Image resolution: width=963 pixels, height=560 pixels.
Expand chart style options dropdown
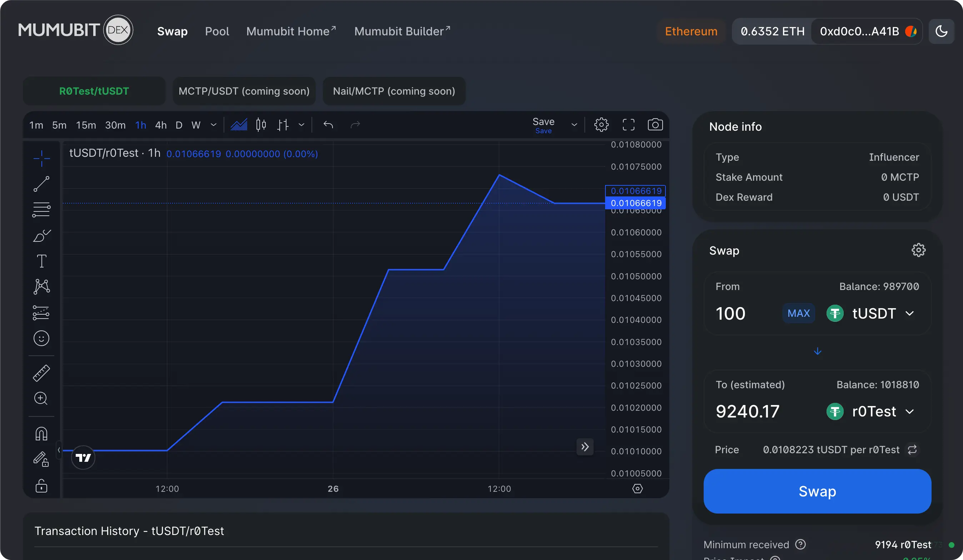pyautogui.click(x=301, y=125)
